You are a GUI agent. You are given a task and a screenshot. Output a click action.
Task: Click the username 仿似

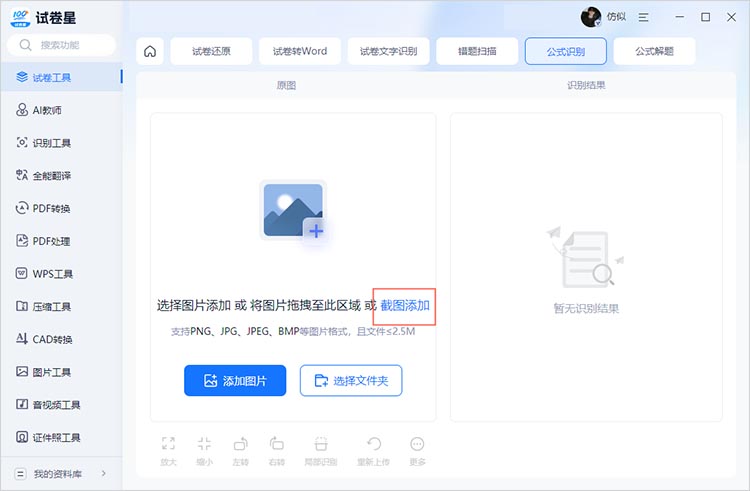click(616, 17)
